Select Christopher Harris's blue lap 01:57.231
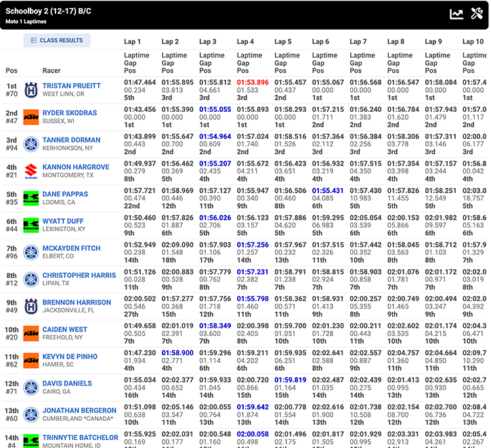 (253, 272)
